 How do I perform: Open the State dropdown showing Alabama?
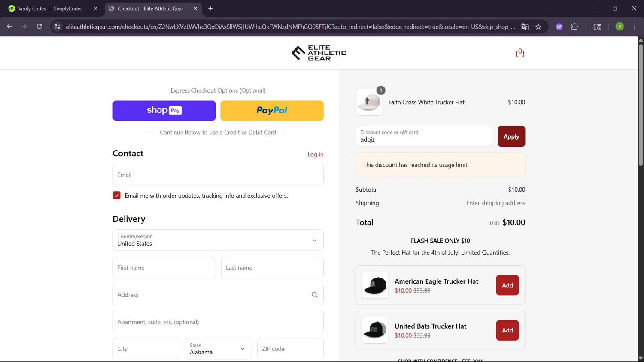[x=218, y=349]
